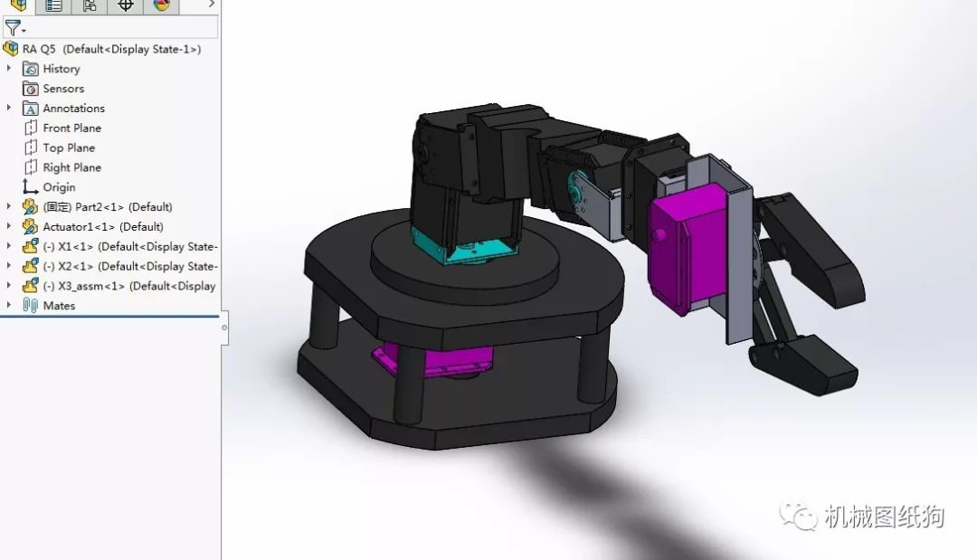Select the Front Plane icon
The width and height of the screenshot is (977, 560).
tap(31, 128)
